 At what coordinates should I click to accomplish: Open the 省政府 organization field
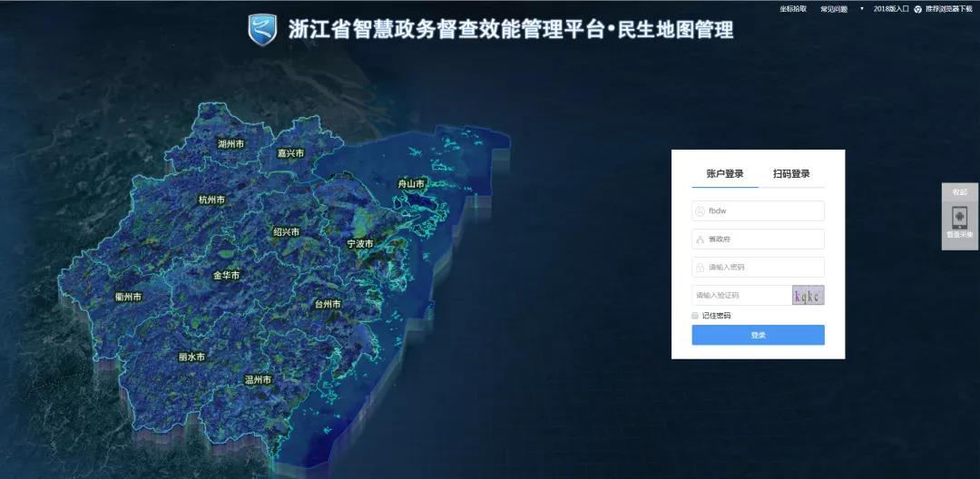(x=758, y=239)
